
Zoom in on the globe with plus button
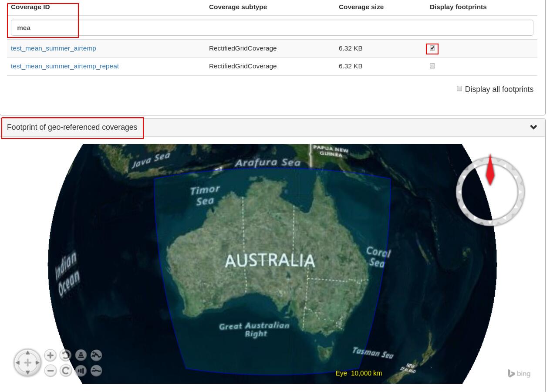point(51,355)
